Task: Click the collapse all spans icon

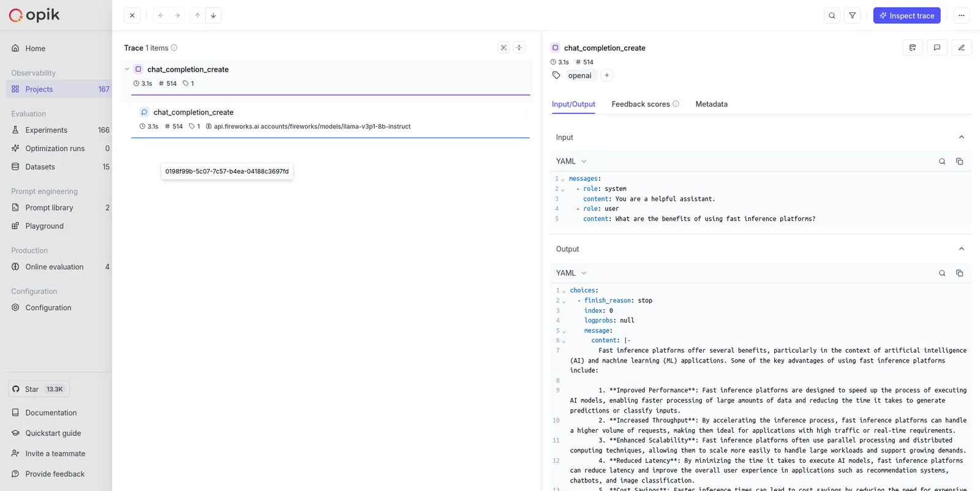Action: tap(519, 48)
